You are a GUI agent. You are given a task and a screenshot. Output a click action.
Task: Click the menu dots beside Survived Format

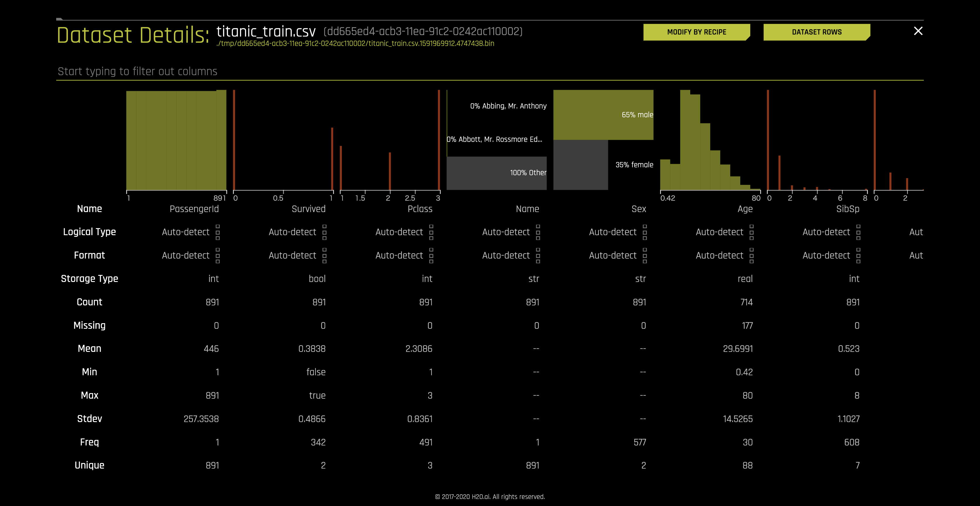[x=325, y=255]
